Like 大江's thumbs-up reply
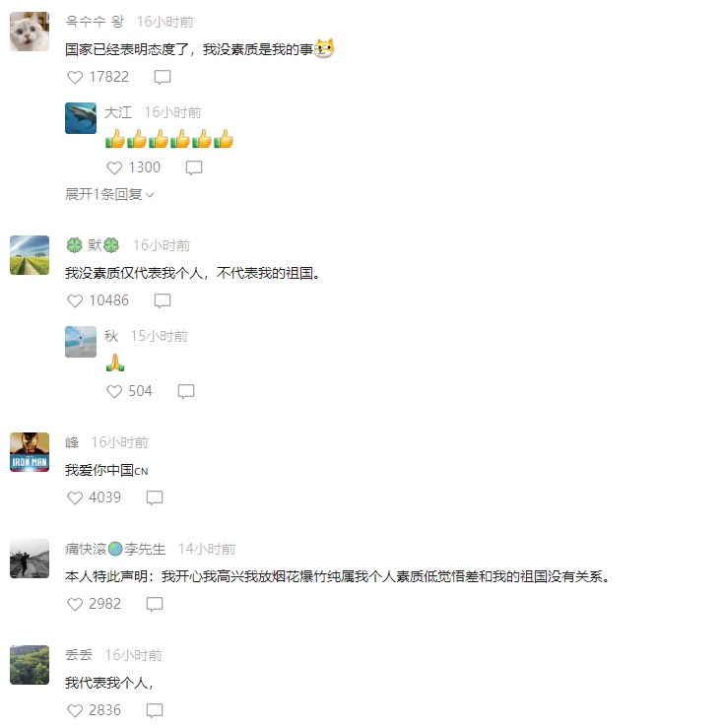Viewport: 723px width, 728px height. point(114,167)
